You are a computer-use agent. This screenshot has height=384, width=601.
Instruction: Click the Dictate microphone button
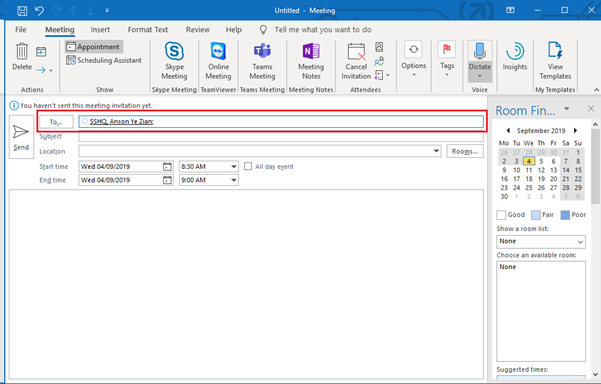[x=480, y=61]
